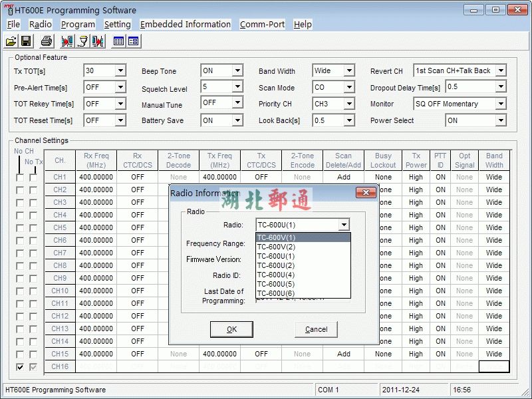
Task: Click the radio transfer icon beside Print
Action: coord(67,41)
